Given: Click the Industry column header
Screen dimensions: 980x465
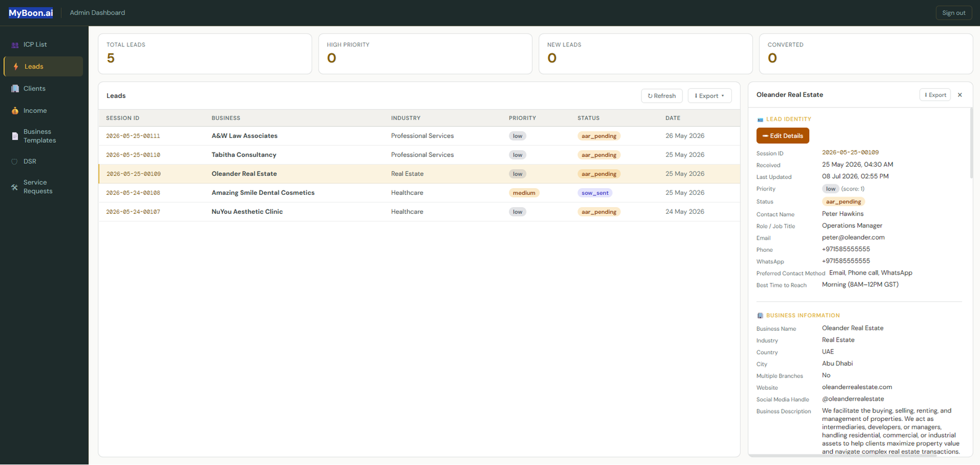Looking at the screenshot, I should point(406,118).
